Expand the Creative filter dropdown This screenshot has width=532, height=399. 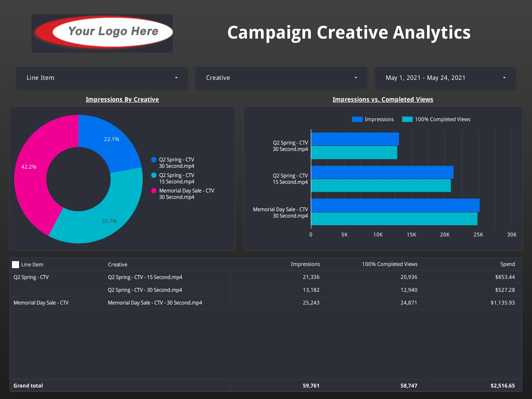coord(281,78)
